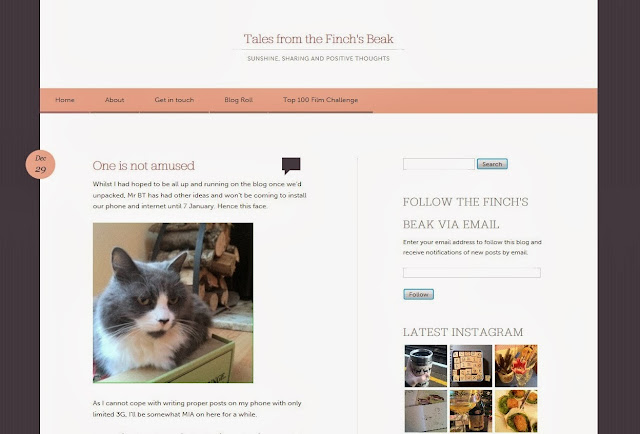Open Home in the navigation bar

[x=65, y=100]
